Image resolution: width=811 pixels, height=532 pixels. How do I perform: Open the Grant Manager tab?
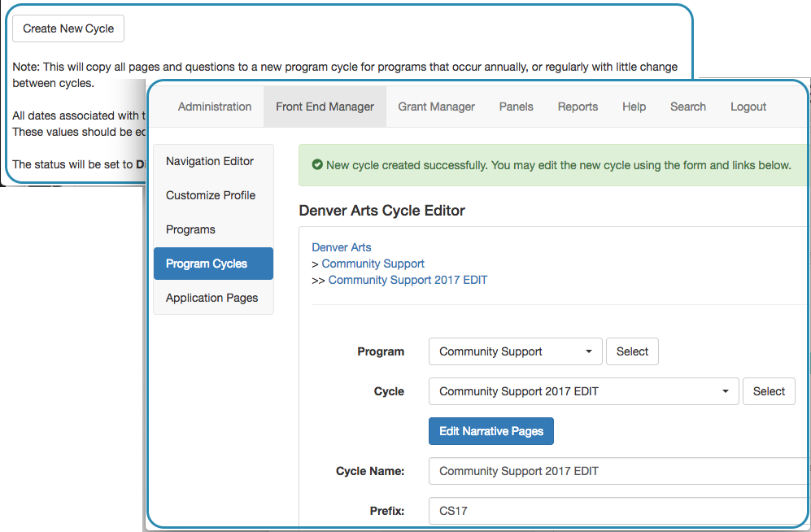coord(437,107)
